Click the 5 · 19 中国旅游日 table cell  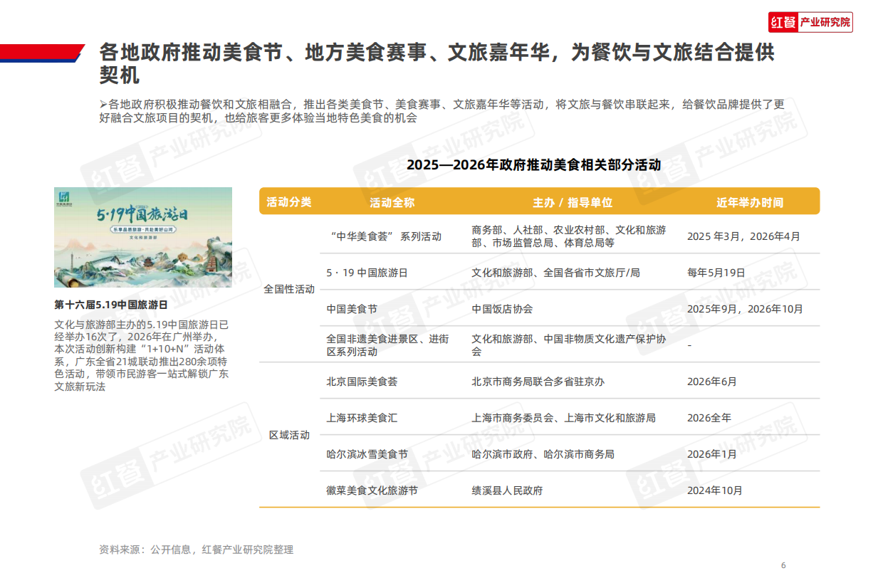367,273
